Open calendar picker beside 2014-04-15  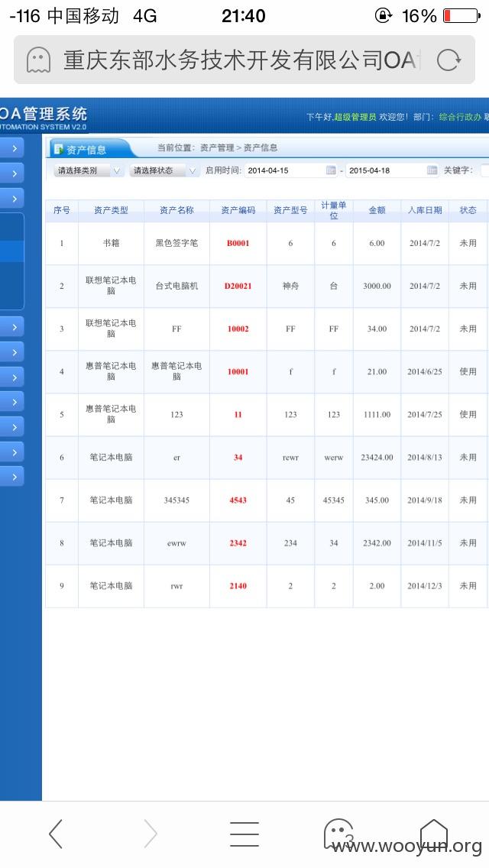[331, 170]
